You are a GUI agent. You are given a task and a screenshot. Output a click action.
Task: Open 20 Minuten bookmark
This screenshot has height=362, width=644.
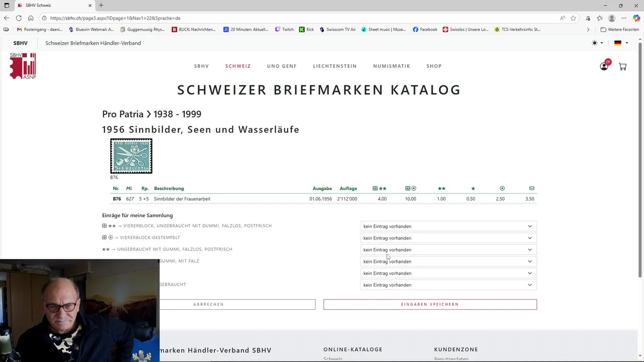(x=246, y=30)
